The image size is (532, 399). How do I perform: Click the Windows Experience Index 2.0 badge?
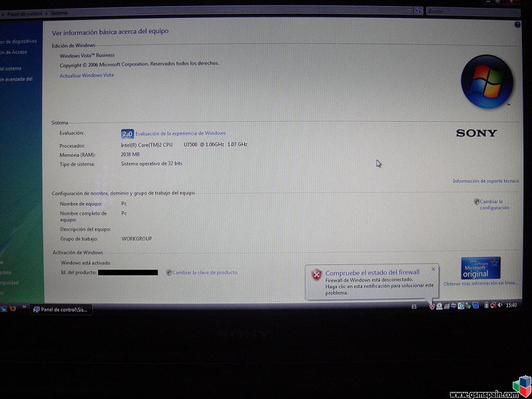click(128, 134)
